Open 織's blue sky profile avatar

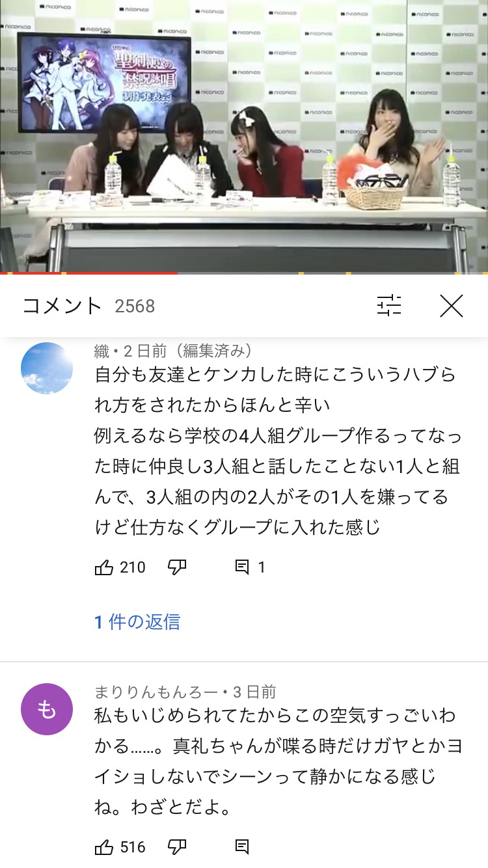coord(47,368)
